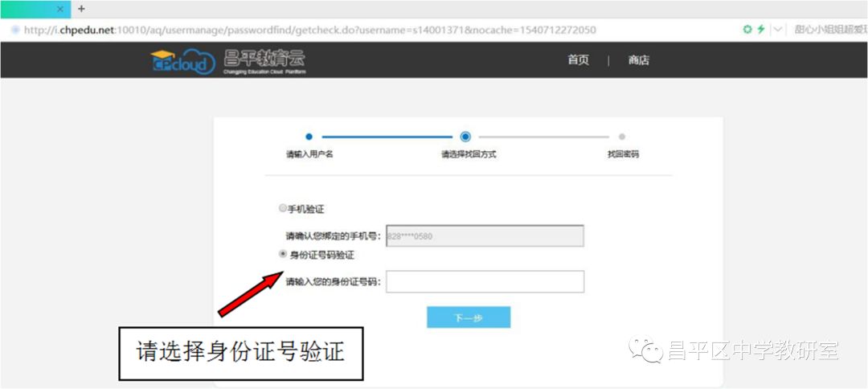This screenshot has width=868, height=389.
Task: Select the 手机验证 radio button
Action: pyautogui.click(x=283, y=209)
